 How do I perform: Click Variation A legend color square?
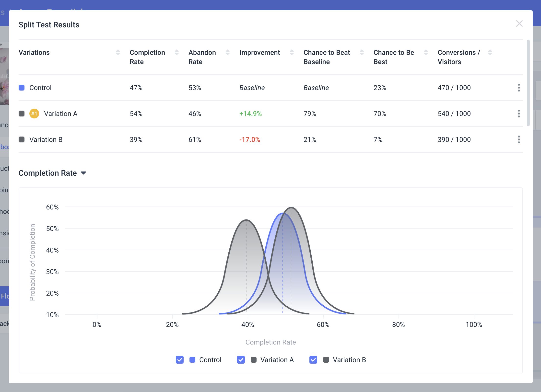click(254, 360)
